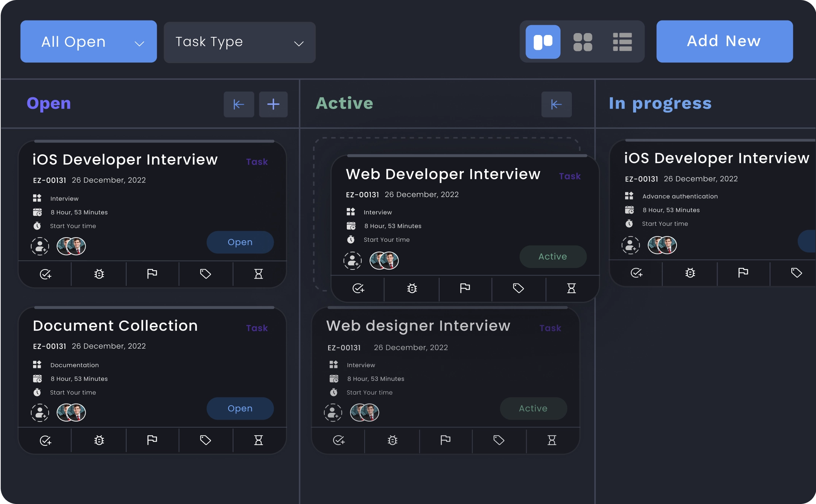Click the bug report icon on iOS Developer Interview card
This screenshot has width=816, height=504.
(98, 274)
